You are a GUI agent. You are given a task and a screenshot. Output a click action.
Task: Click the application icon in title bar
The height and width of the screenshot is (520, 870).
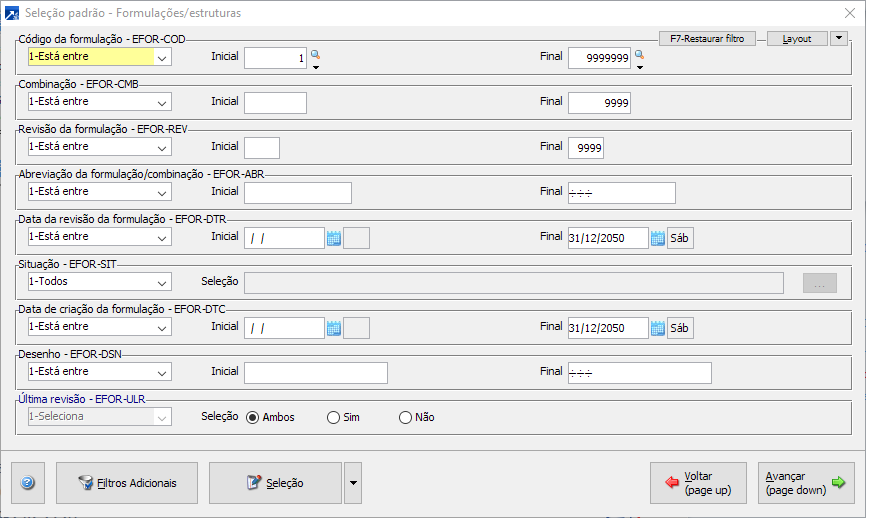point(12,13)
